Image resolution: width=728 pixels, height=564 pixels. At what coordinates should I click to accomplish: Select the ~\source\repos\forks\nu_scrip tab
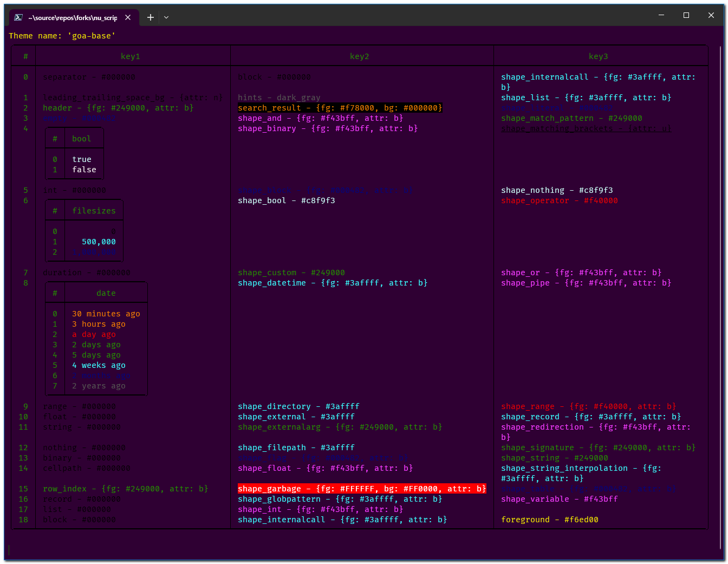pos(73,17)
